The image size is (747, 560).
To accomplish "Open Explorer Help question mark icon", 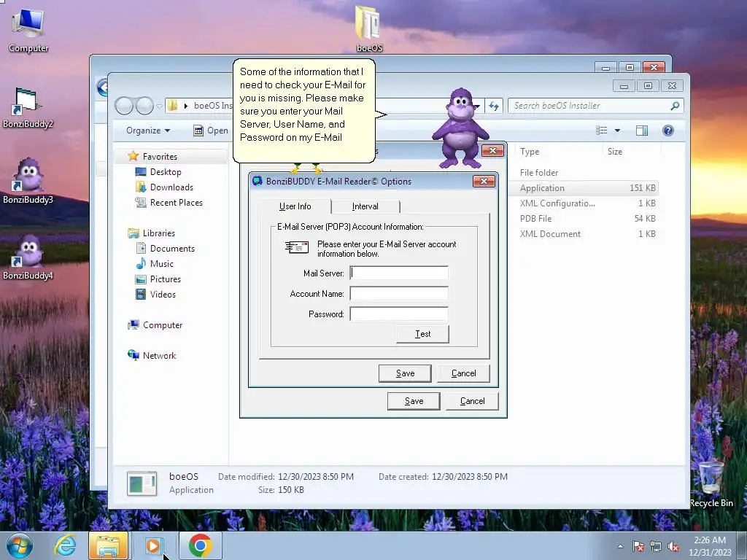I will click(x=668, y=131).
